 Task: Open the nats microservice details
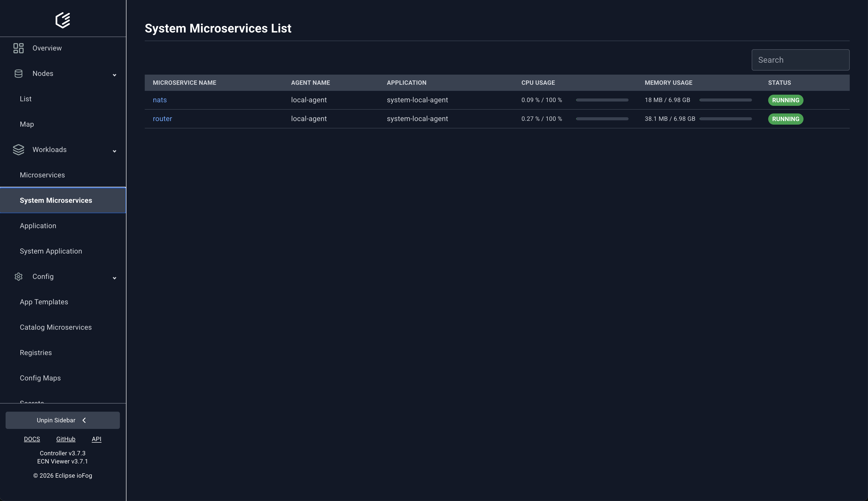pyautogui.click(x=159, y=100)
